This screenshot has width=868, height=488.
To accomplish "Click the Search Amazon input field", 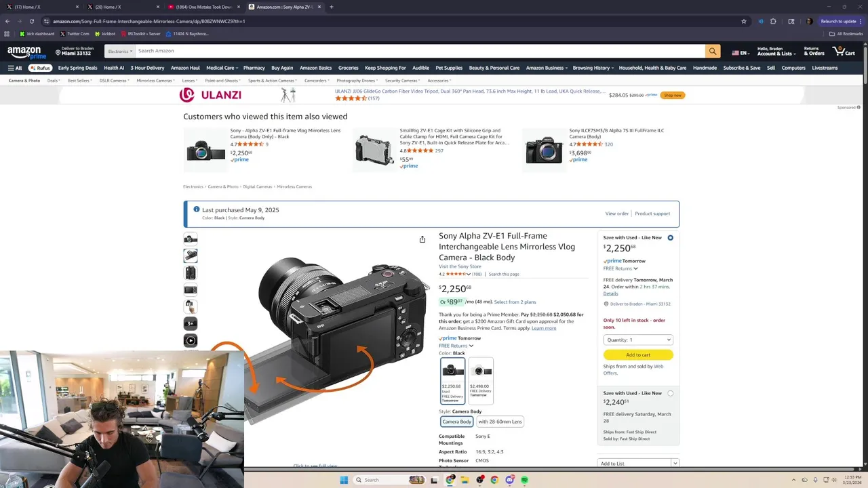I will click(x=420, y=51).
